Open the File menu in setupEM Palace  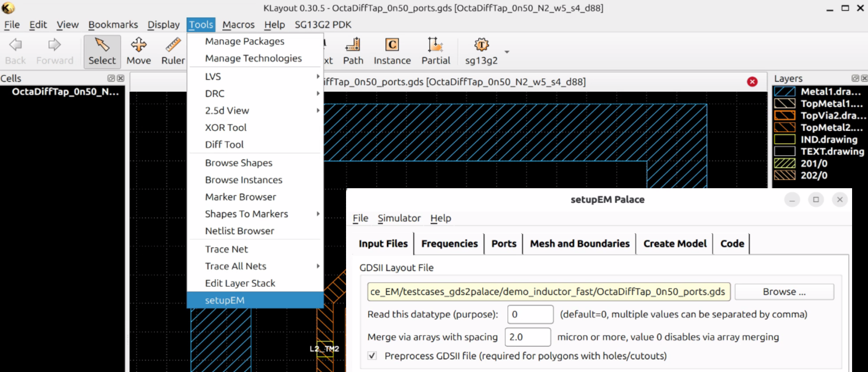tap(360, 218)
